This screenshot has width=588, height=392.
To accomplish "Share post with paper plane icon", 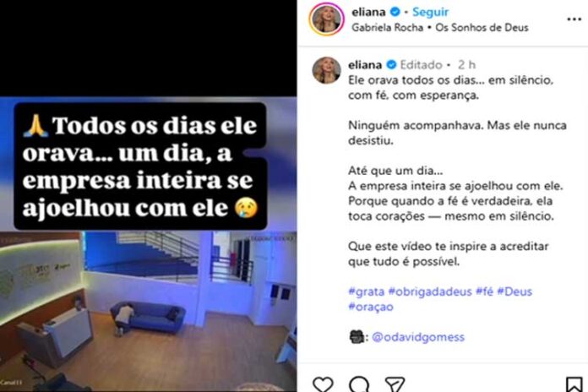I will pos(395,384).
